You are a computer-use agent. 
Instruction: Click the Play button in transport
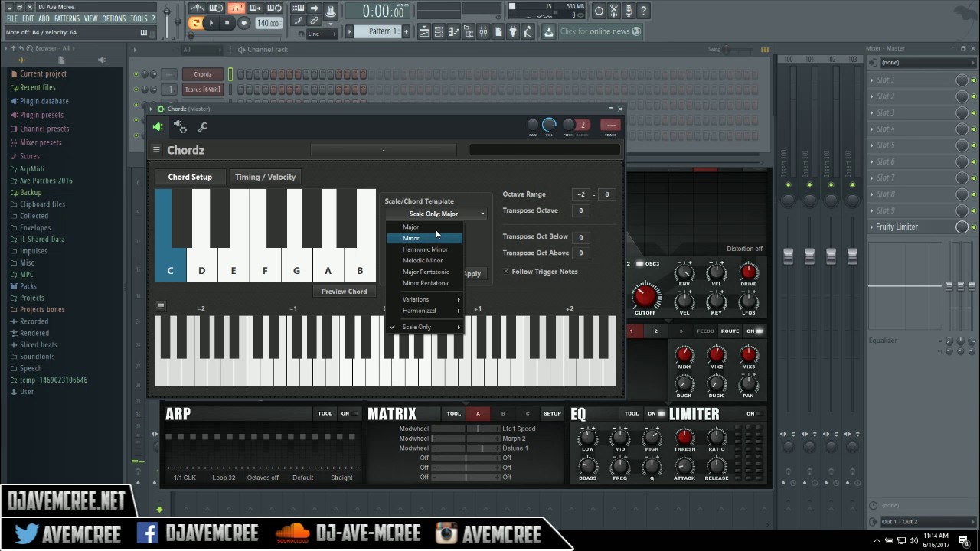click(211, 23)
